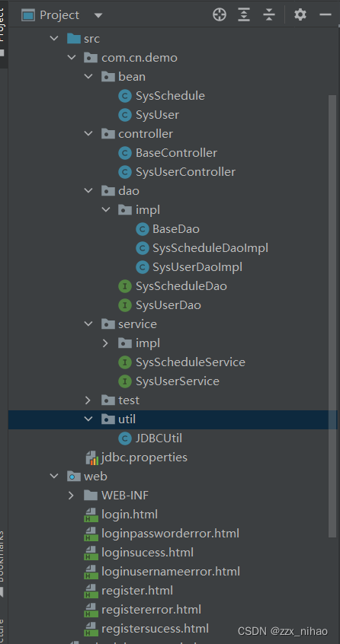Collapse the impl package under dao
Viewport: 340px width, 644px height.
(x=106, y=210)
